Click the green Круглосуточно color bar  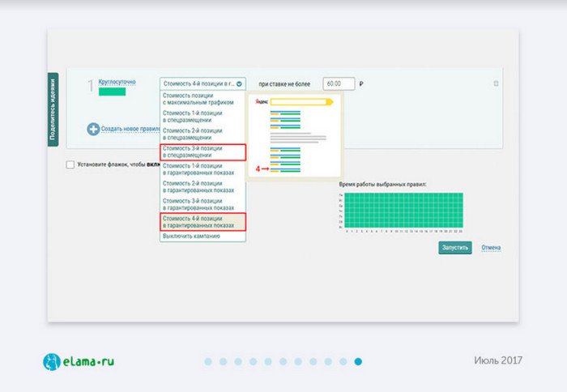click(112, 92)
